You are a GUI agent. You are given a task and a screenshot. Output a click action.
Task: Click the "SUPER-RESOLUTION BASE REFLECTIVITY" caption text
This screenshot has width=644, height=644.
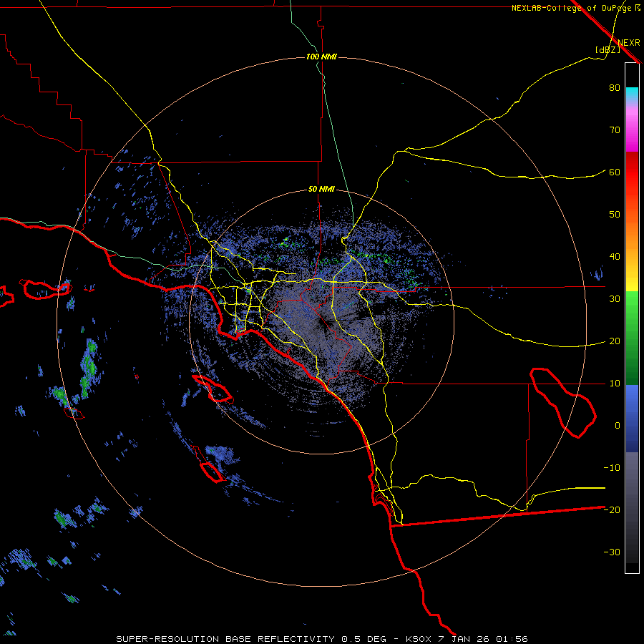[225, 639]
